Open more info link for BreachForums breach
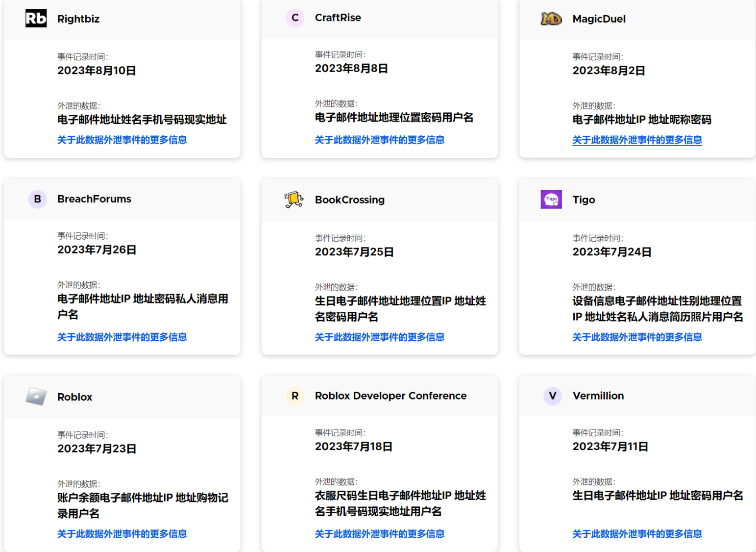 tap(122, 337)
